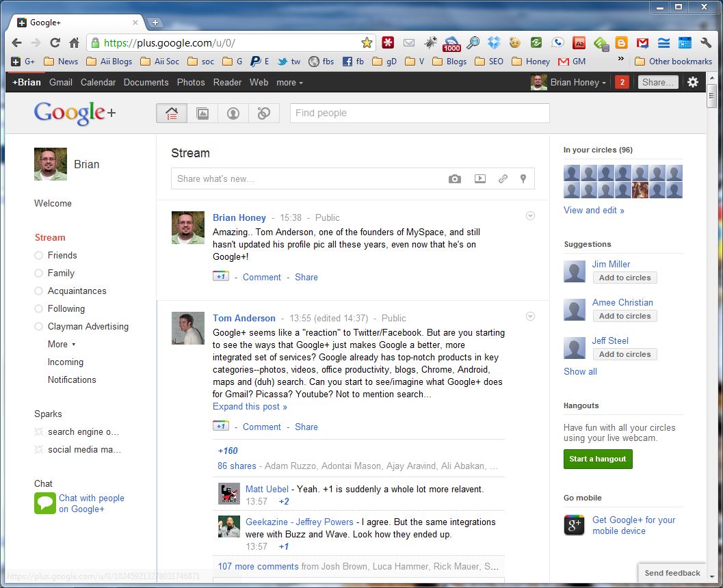The width and height of the screenshot is (723, 588).
Task: Open Web from the Google bar
Action: (x=259, y=83)
